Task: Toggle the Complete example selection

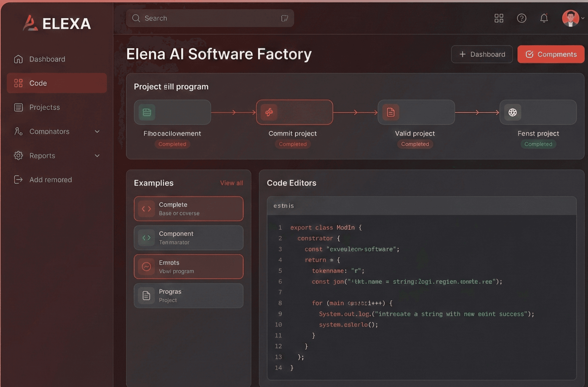Action: [x=189, y=208]
